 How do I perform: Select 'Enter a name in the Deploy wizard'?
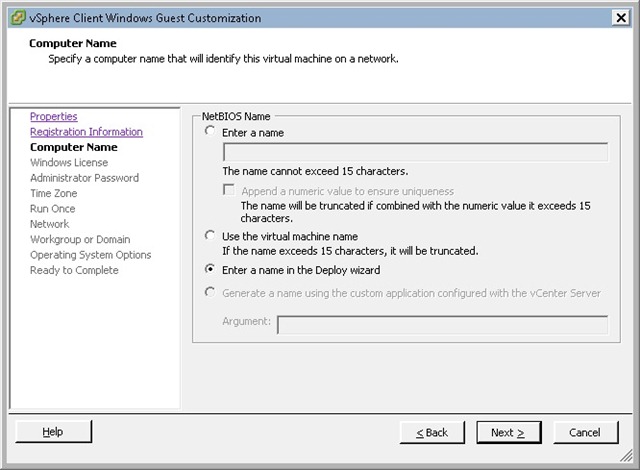(209, 269)
